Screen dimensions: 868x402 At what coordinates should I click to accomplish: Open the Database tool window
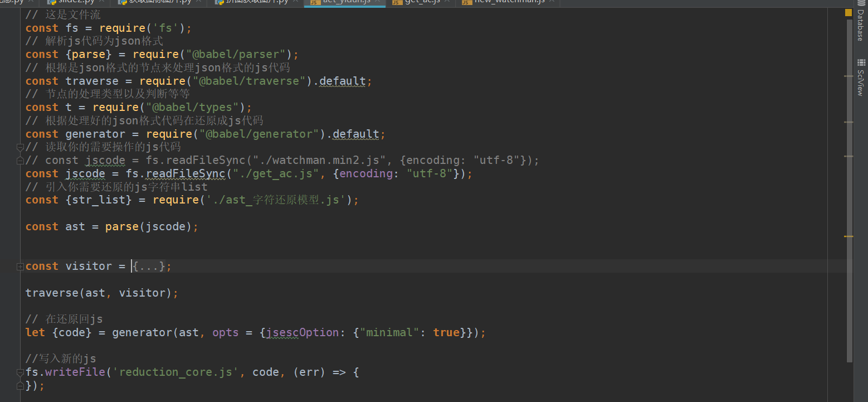pos(861,22)
